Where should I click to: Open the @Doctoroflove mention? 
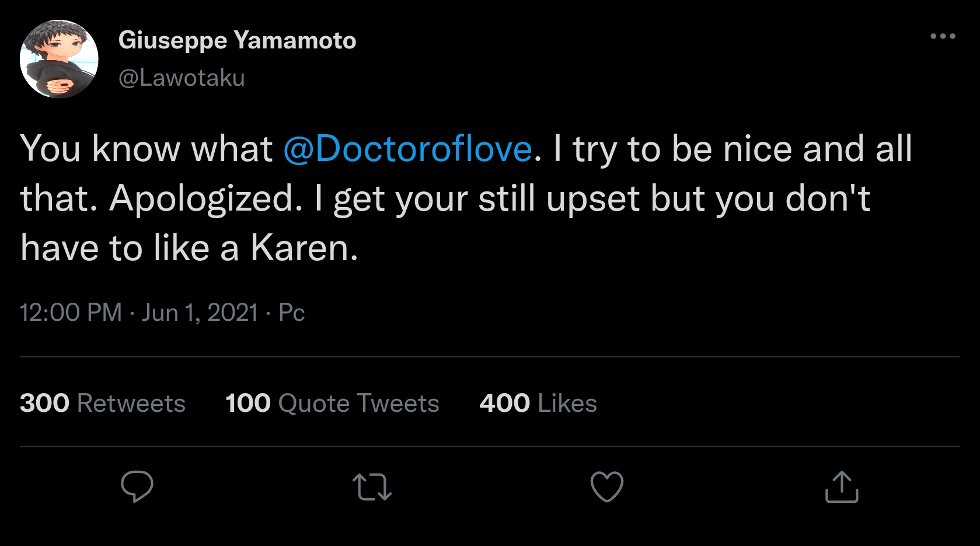[407, 149]
